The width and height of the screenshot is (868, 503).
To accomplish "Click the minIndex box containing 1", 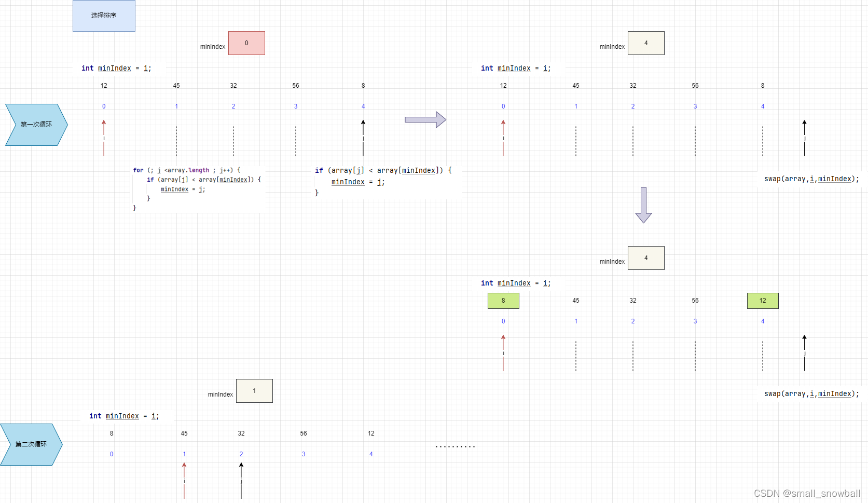I will [254, 391].
